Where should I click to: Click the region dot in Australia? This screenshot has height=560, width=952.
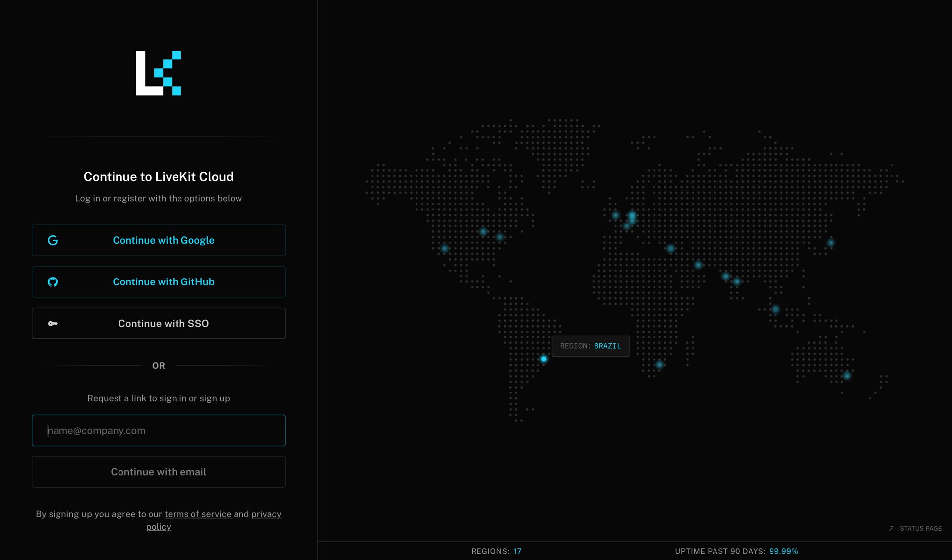pyautogui.click(x=848, y=377)
